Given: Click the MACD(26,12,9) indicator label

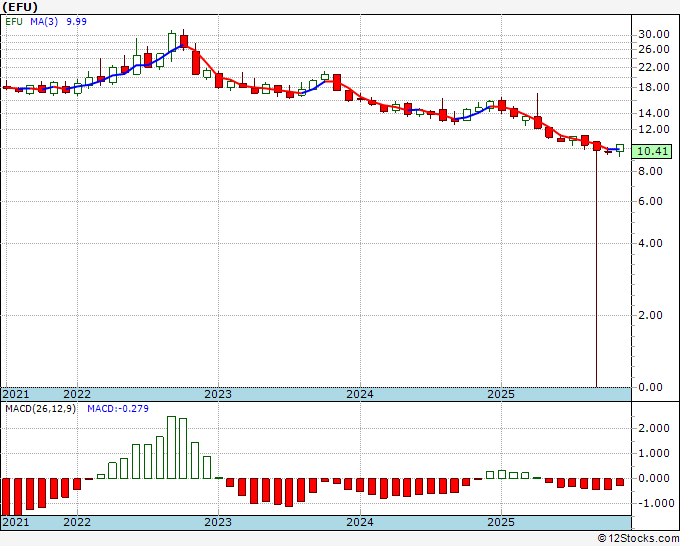Looking at the screenshot, I should [40, 409].
